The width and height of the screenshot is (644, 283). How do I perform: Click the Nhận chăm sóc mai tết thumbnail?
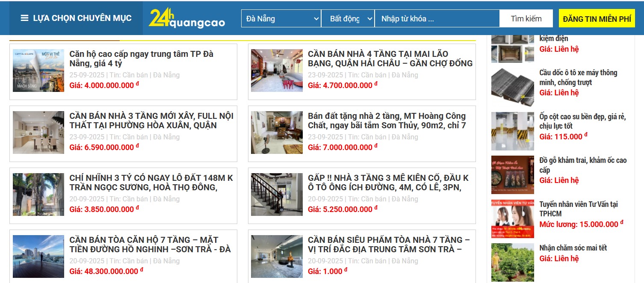(512, 262)
